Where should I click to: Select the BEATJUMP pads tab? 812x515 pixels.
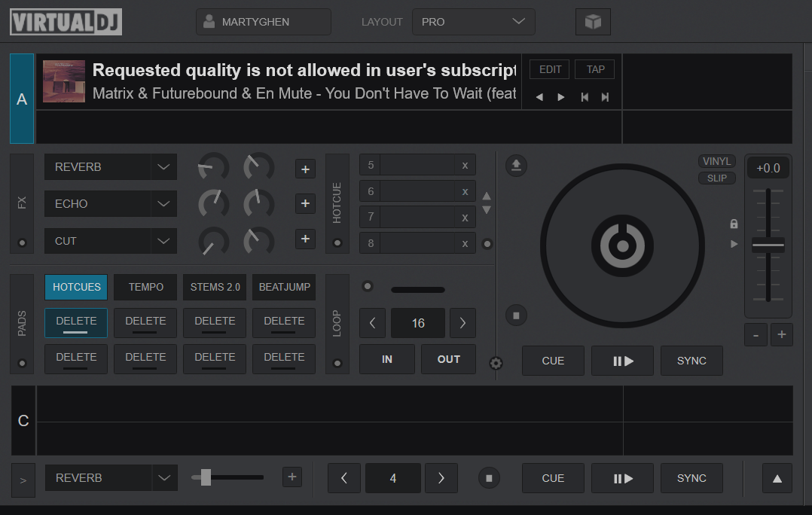coord(284,288)
